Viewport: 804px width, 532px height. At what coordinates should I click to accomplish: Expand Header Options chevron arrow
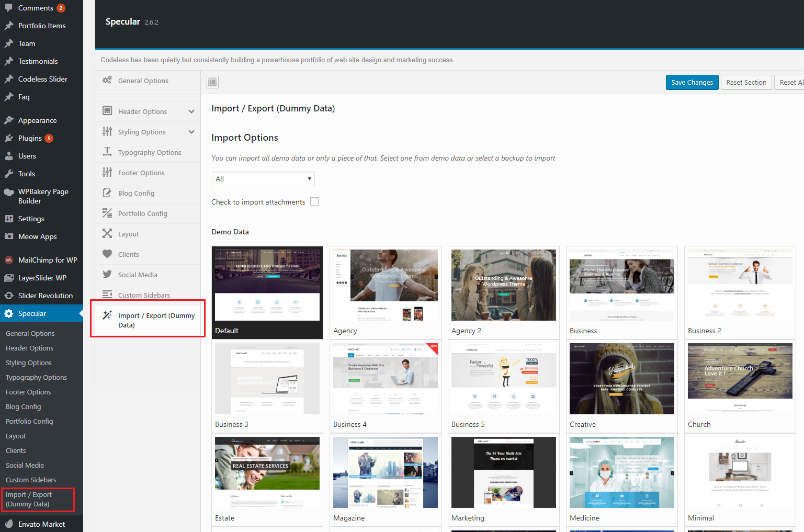(191, 111)
